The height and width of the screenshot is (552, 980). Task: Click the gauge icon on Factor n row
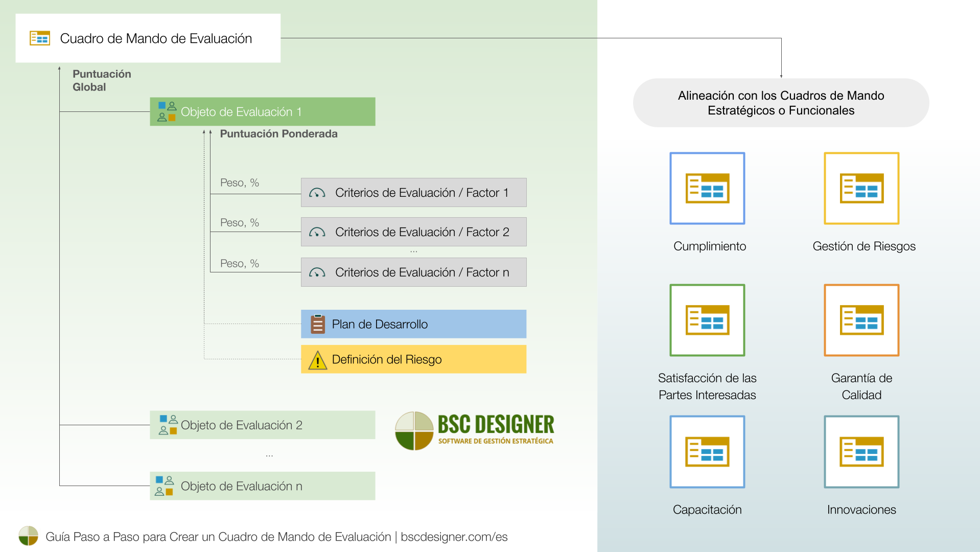[x=317, y=273]
